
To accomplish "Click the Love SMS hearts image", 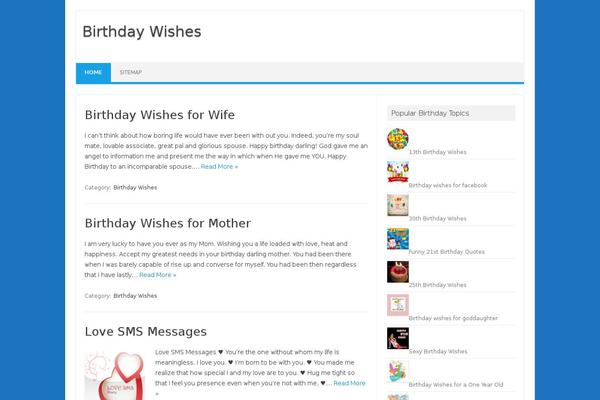I will tap(116, 376).
